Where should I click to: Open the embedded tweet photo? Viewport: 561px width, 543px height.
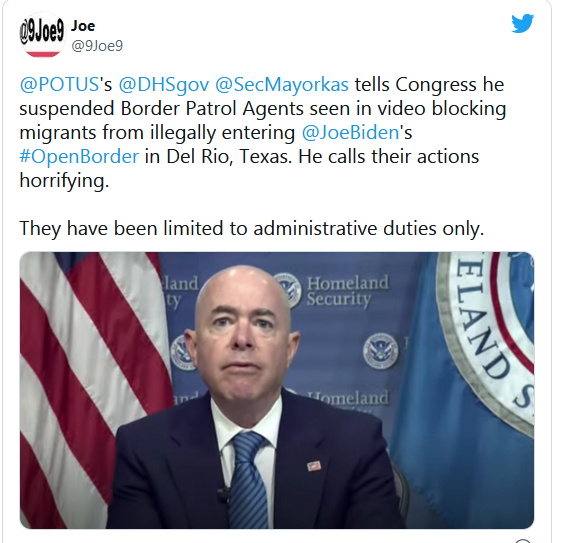tap(277, 390)
